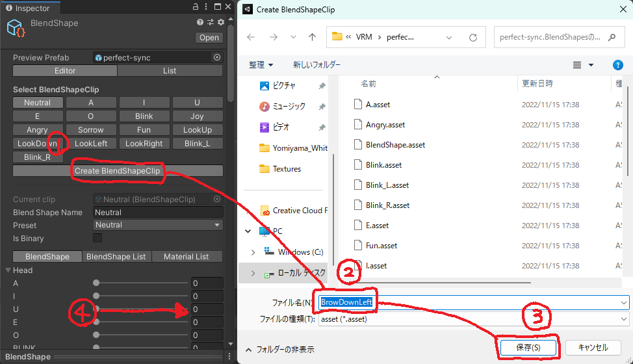The width and height of the screenshot is (633, 364).
Task: Expand the Windows (C:) drive tree node
Action: pos(253,252)
